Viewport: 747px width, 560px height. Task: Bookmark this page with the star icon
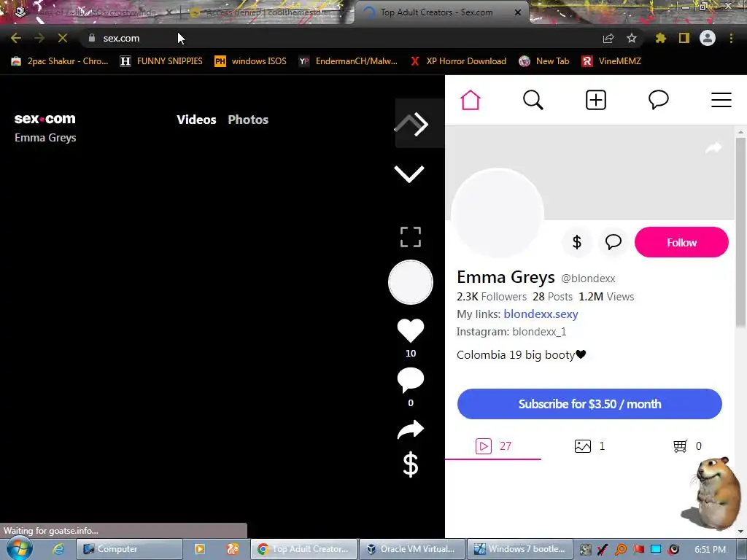click(632, 38)
